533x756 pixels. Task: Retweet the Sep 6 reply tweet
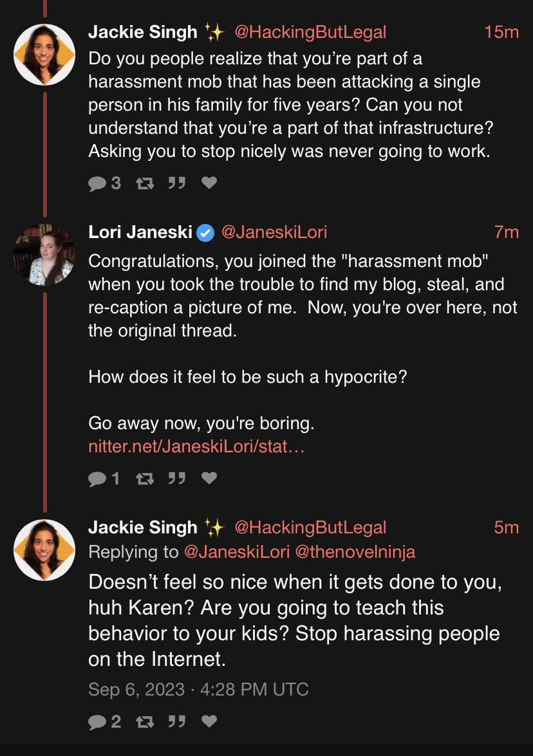pos(145,722)
